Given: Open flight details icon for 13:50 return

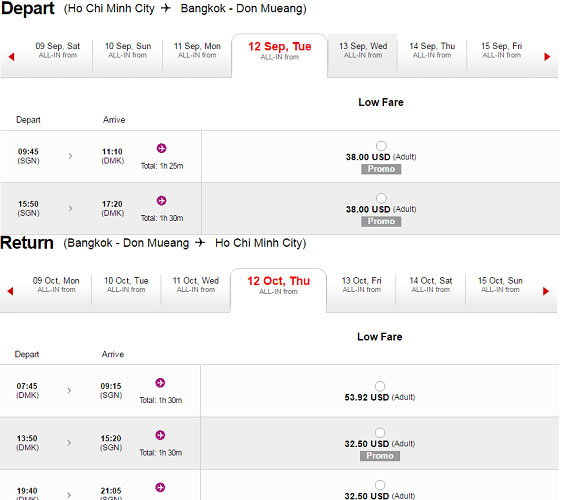Looking at the screenshot, I should pos(160,435).
